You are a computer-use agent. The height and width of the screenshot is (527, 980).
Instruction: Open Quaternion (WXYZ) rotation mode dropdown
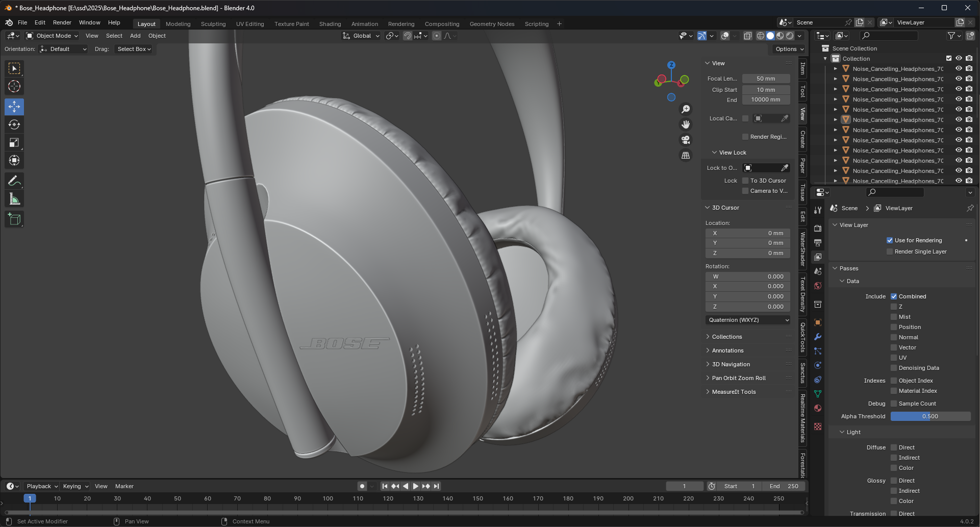tap(748, 320)
